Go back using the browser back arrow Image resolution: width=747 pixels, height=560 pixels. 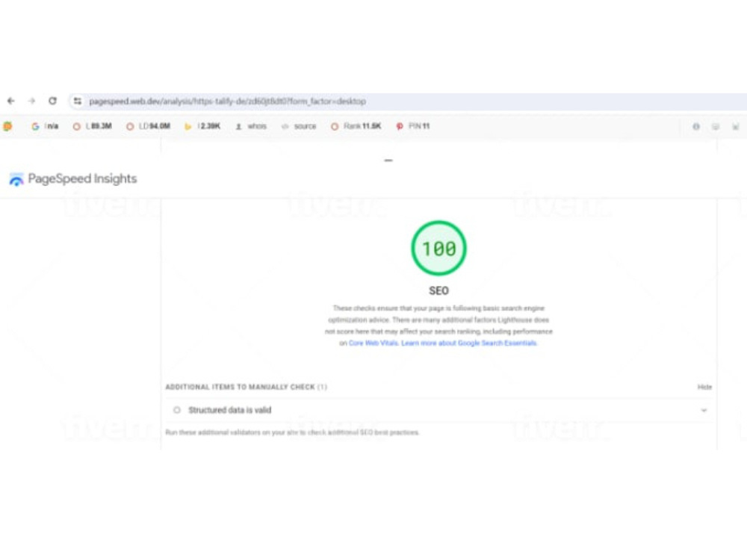coord(11,101)
